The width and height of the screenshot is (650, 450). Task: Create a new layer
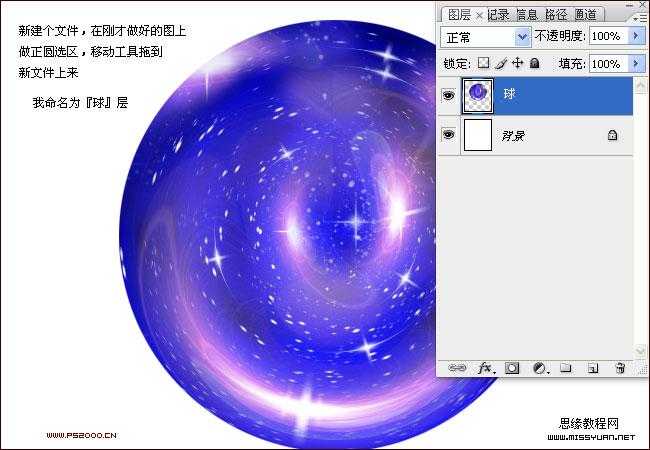click(x=593, y=368)
